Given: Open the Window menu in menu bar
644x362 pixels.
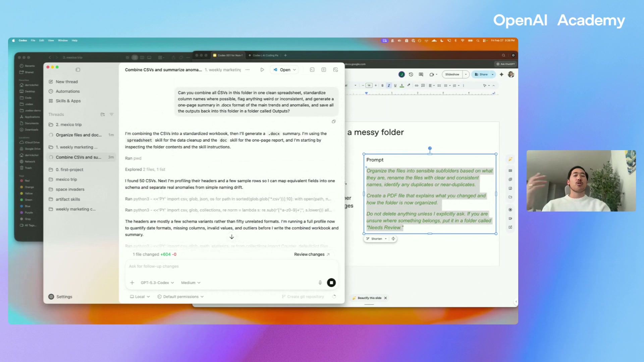Looking at the screenshot, I should tap(63, 40).
